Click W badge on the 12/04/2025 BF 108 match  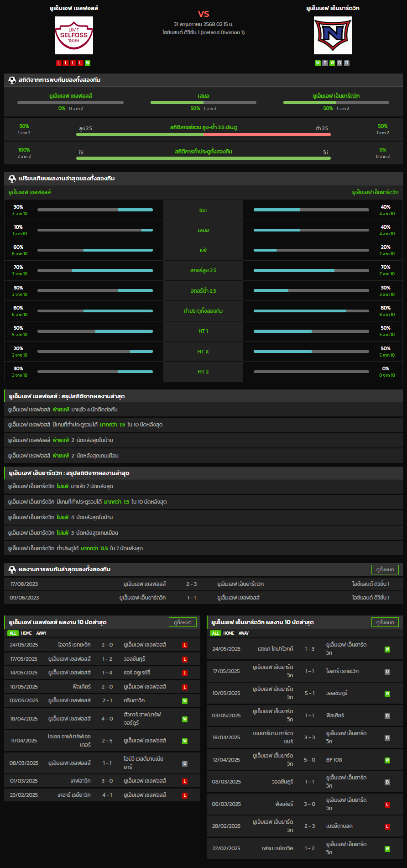pos(387,760)
